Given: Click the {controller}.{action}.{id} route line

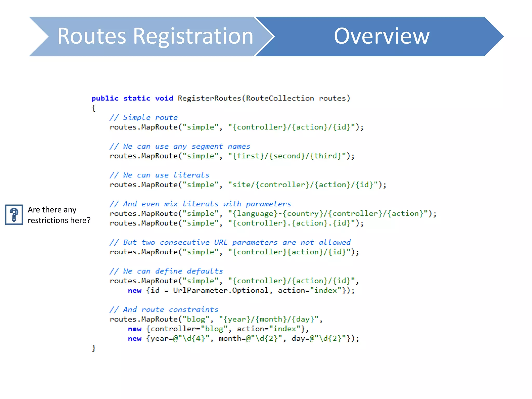Looking at the screenshot, I should point(236,223).
